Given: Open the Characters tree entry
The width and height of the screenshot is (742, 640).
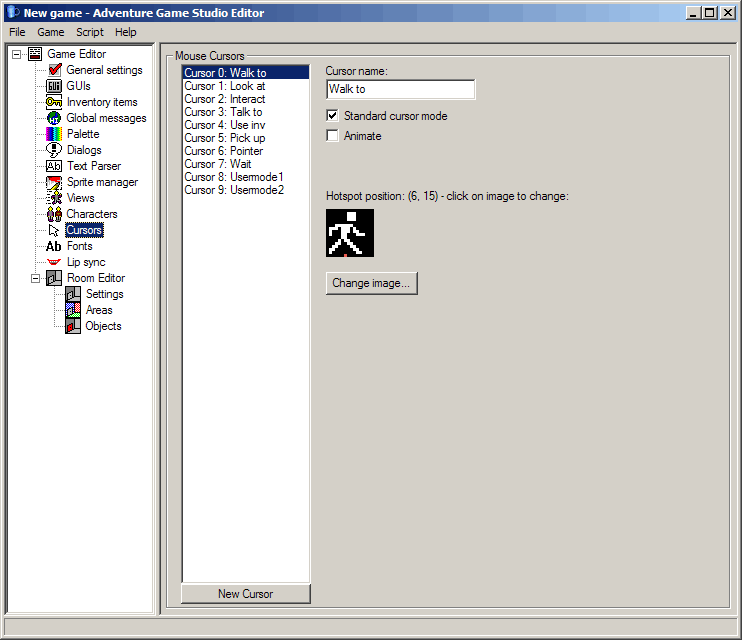Looking at the screenshot, I should point(91,214).
